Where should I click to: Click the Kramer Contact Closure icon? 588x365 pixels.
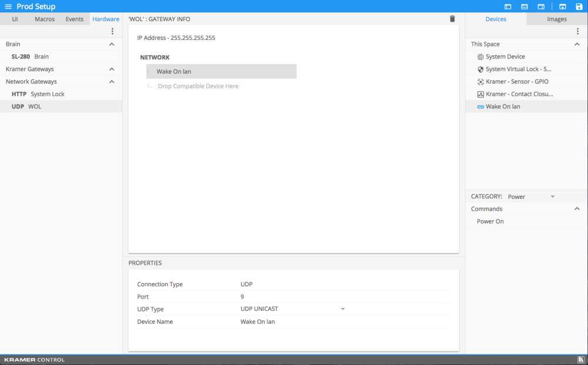480,94
